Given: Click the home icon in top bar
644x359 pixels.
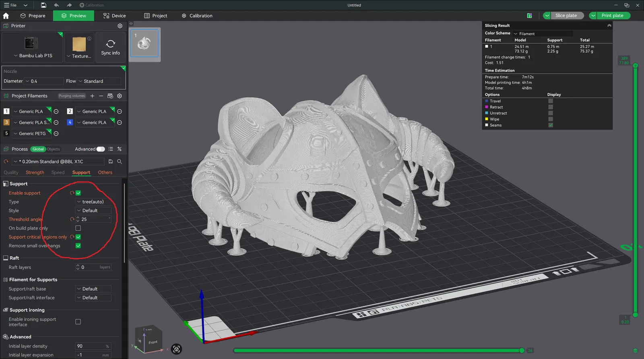Looking at the screenshot, I should [6, 16].
